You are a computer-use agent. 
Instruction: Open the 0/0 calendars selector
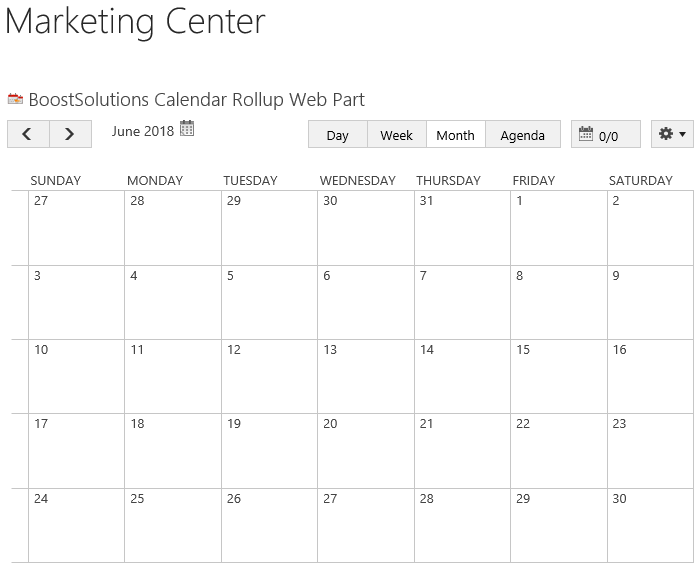pyautogui.click(x=605, y=134)
